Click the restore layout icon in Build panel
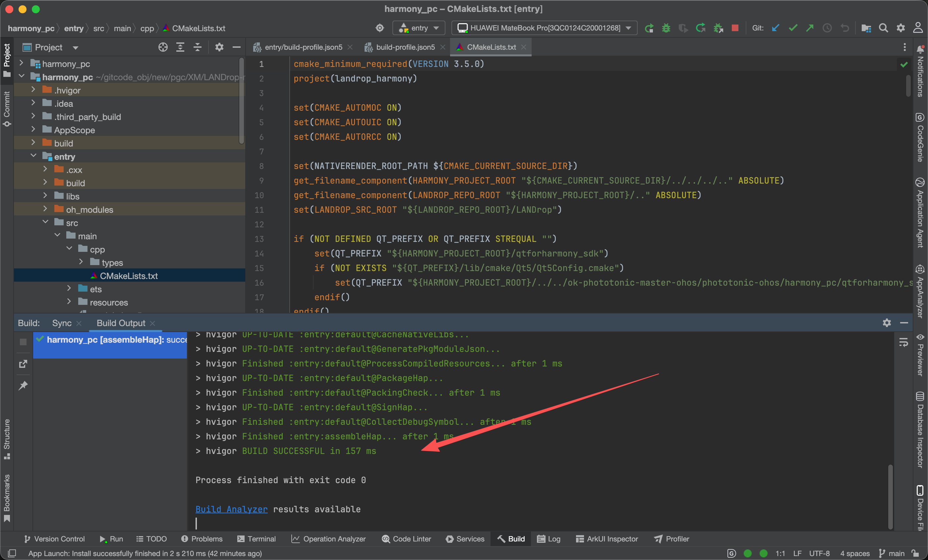 click(23, 364)
